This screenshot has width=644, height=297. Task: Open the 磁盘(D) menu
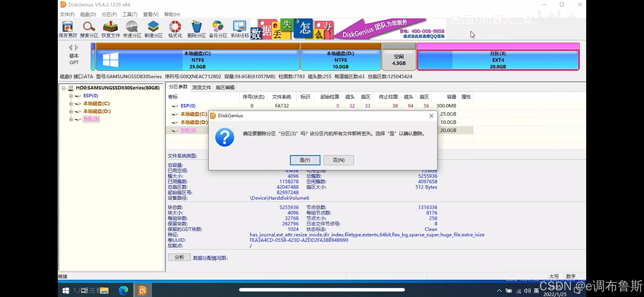tap(88, 15)
